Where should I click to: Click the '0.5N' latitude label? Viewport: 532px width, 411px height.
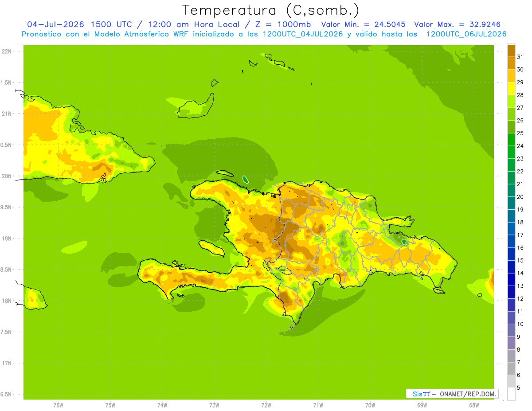pos(7,145)
